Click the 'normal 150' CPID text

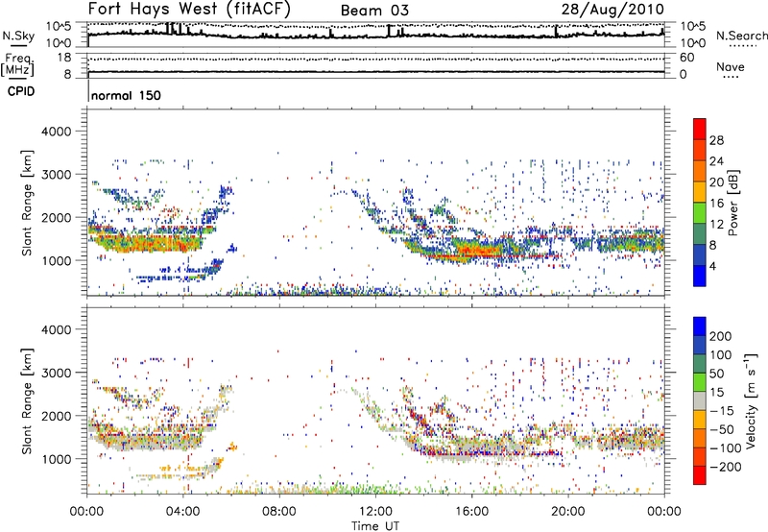point(126,95)
